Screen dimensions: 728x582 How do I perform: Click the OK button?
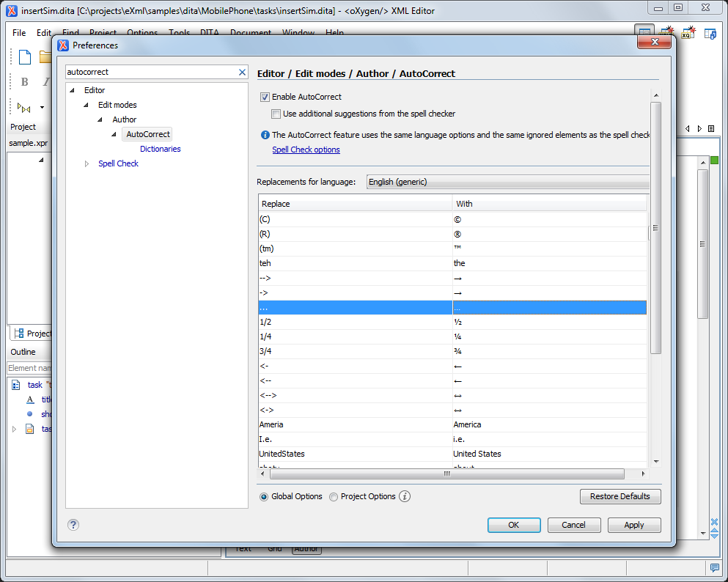coord(514,525)
